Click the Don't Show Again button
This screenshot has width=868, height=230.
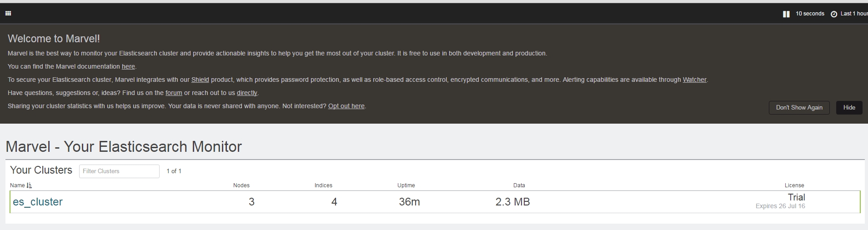coord(799,108)
